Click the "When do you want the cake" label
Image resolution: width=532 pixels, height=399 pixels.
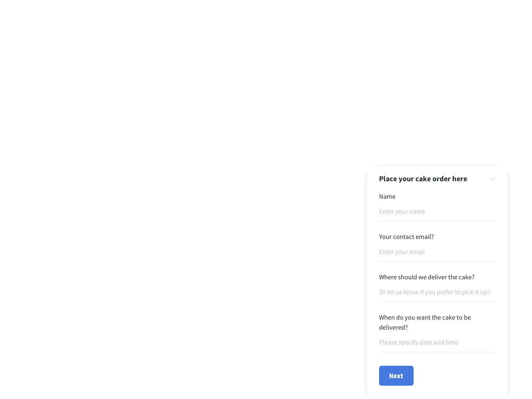(x=425, y=323)
